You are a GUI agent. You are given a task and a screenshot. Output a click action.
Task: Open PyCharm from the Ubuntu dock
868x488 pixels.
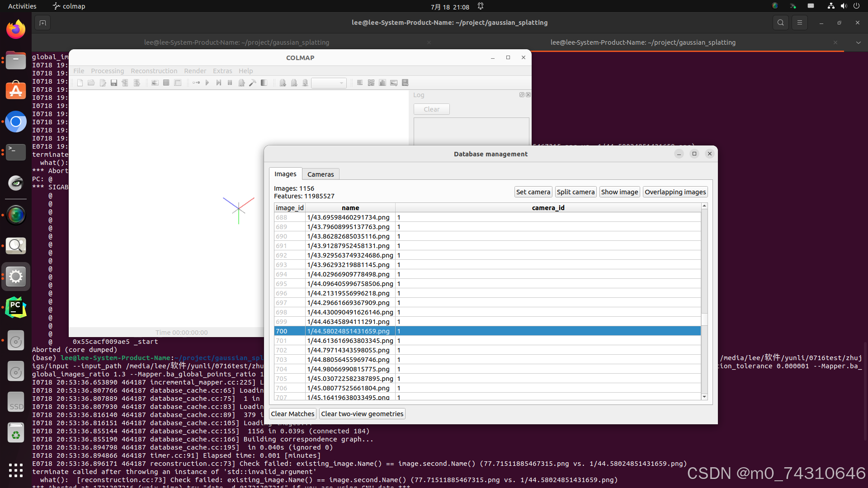coord(16,308)
